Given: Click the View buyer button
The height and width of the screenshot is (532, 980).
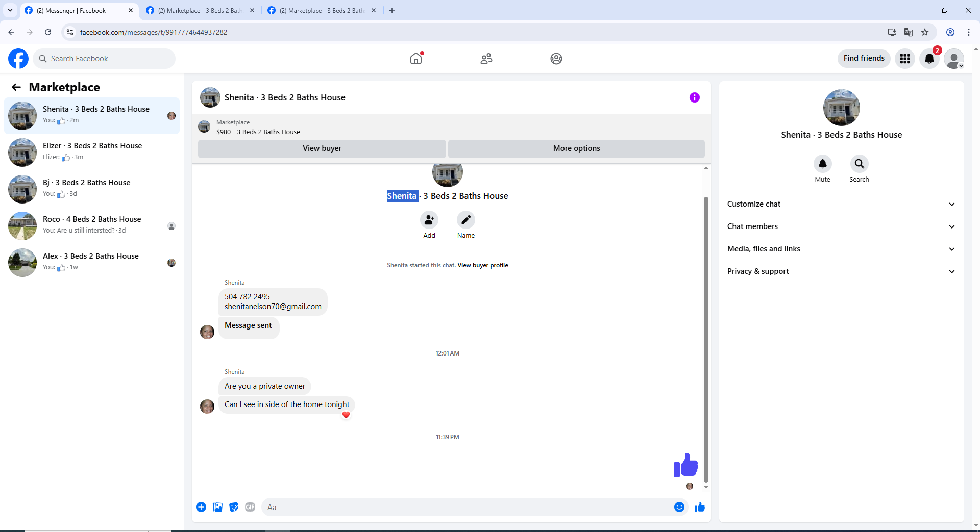Looking at the screenshot, I should [x=322, y=148].
